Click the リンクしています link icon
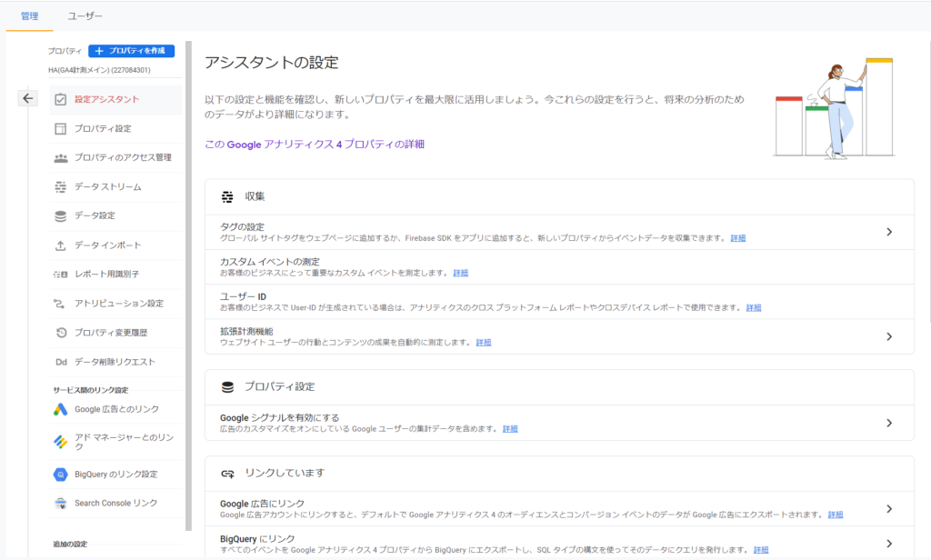This screenshot has height=560, width=931. pyautogui.click(x=227, y=474)
